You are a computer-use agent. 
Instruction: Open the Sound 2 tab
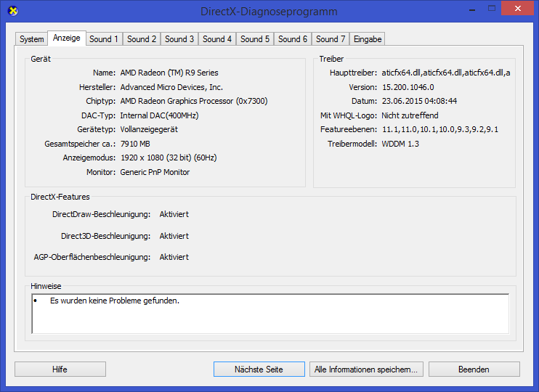point(142,39)
